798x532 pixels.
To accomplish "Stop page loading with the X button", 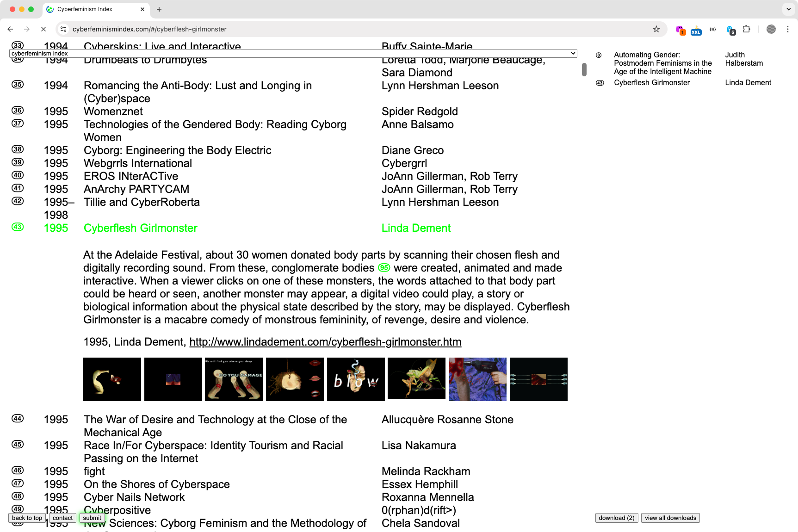I will (43, 29).
